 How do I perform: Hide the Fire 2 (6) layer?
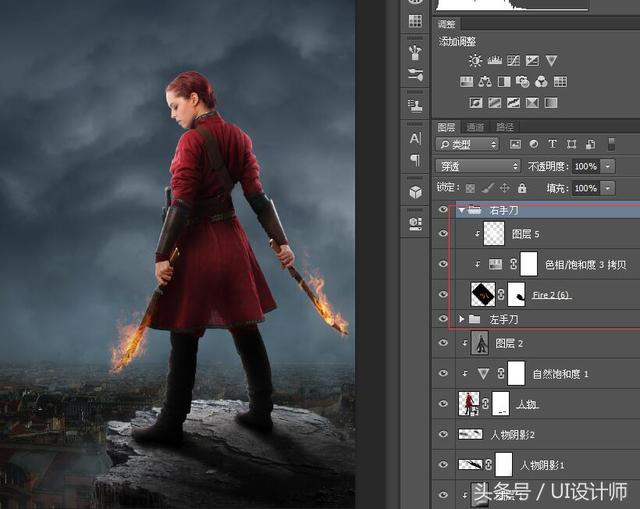point(443,294)
